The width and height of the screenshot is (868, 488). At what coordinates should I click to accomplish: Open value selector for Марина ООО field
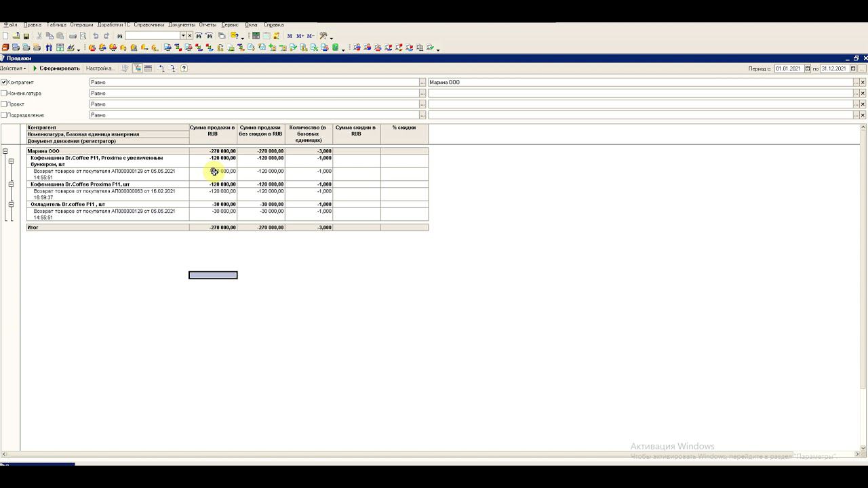(856, 82)
